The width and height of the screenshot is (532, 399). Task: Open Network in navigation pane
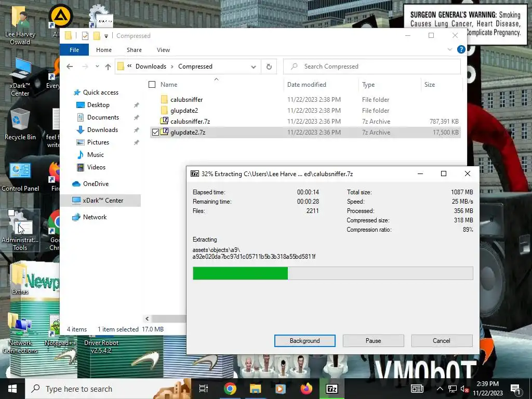(x=95, y=217)
